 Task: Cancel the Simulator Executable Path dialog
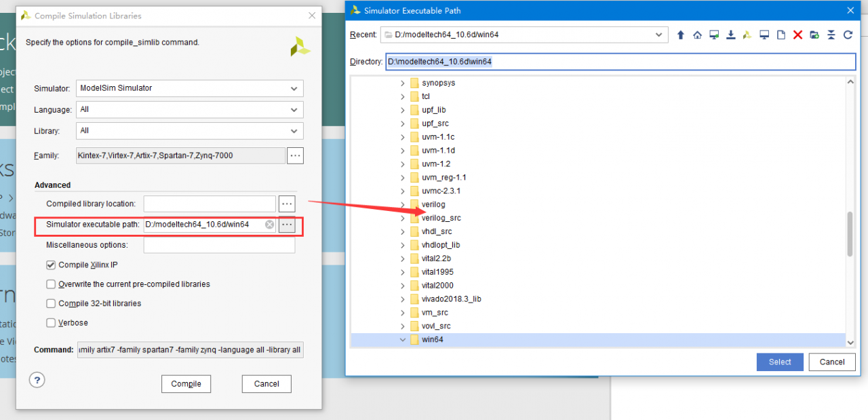coord(832,362)
